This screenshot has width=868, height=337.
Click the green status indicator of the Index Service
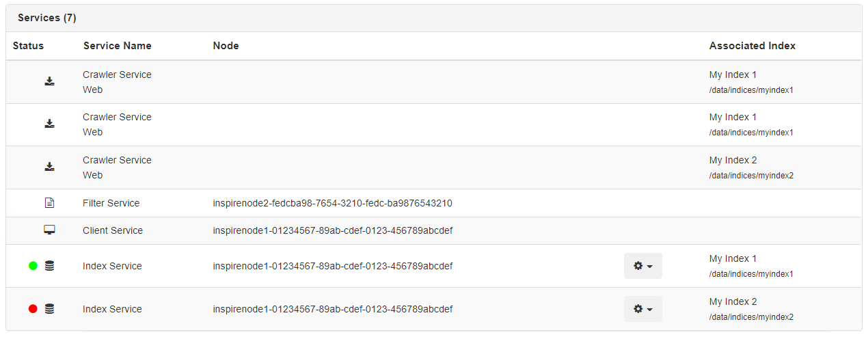(33, 266)
